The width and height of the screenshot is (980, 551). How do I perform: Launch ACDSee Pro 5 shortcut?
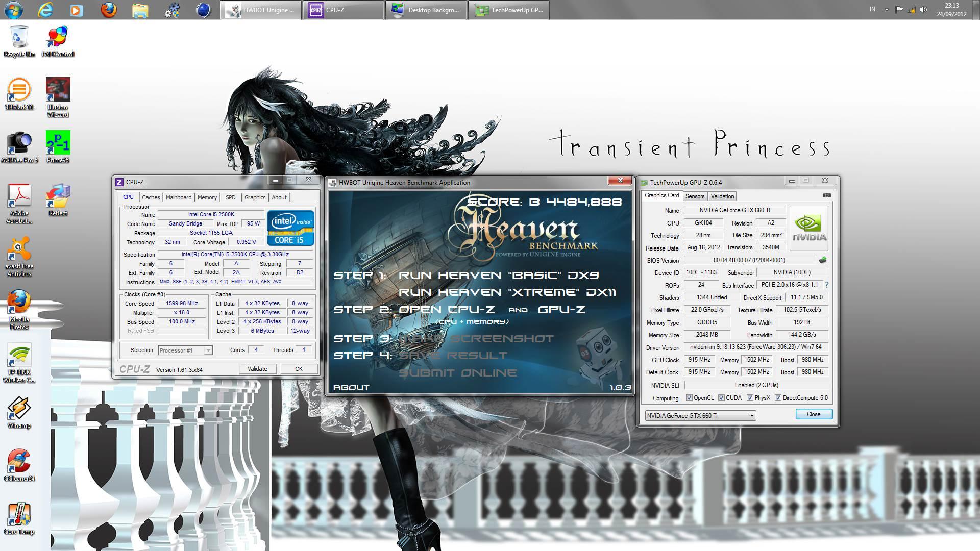(x=19, y=147)
